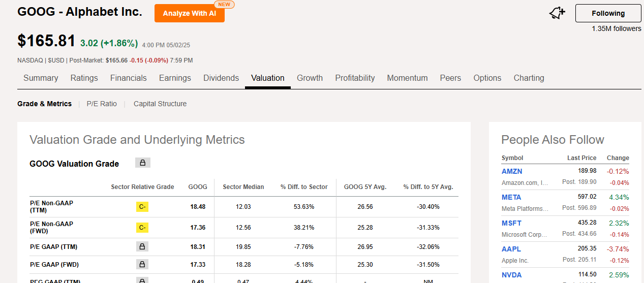Click GOOG 5Y Avg. column header
This screenshot has width=644, height=283.
365,186
